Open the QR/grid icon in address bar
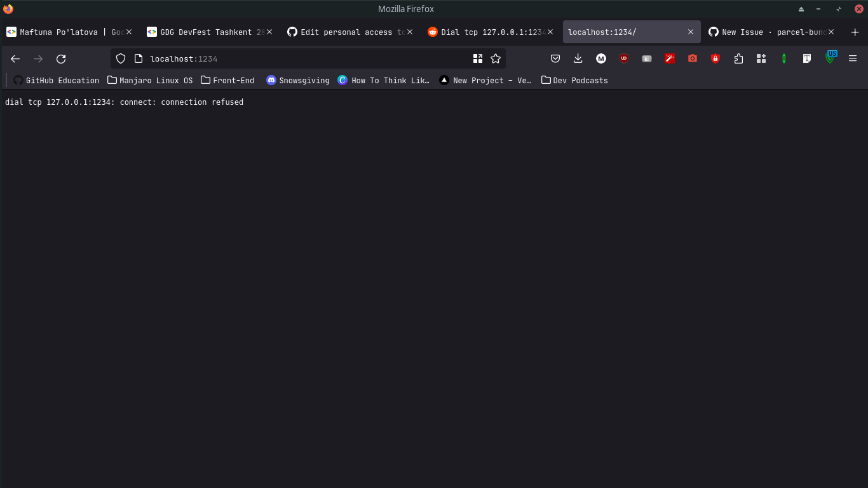Screen dimensions: 868x488 tap(478, 58)
